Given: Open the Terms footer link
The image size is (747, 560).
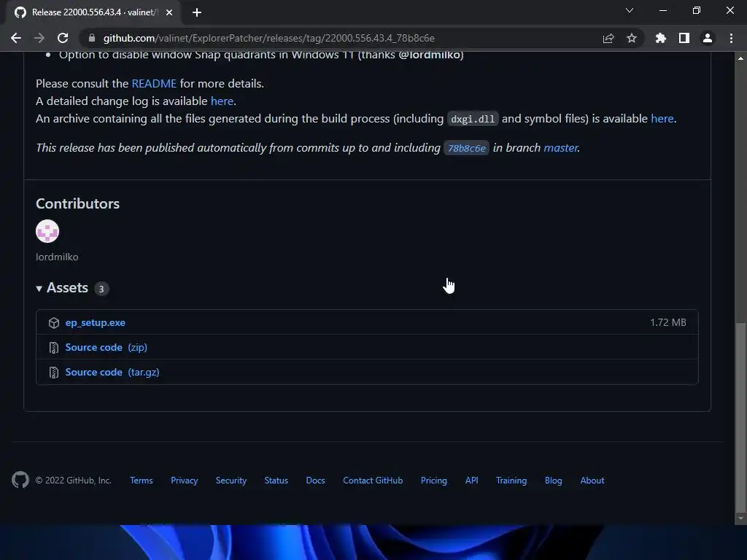Looking at the screenshot, I should (142, 481).
